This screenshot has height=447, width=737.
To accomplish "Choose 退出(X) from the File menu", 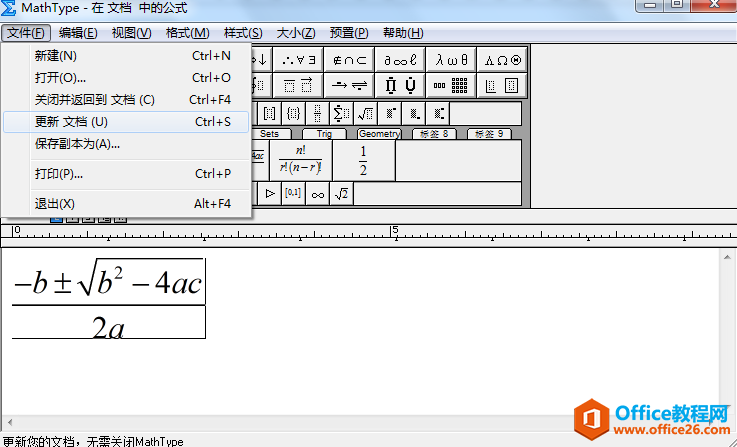I will pyautogui.click(x=126, y=204).
